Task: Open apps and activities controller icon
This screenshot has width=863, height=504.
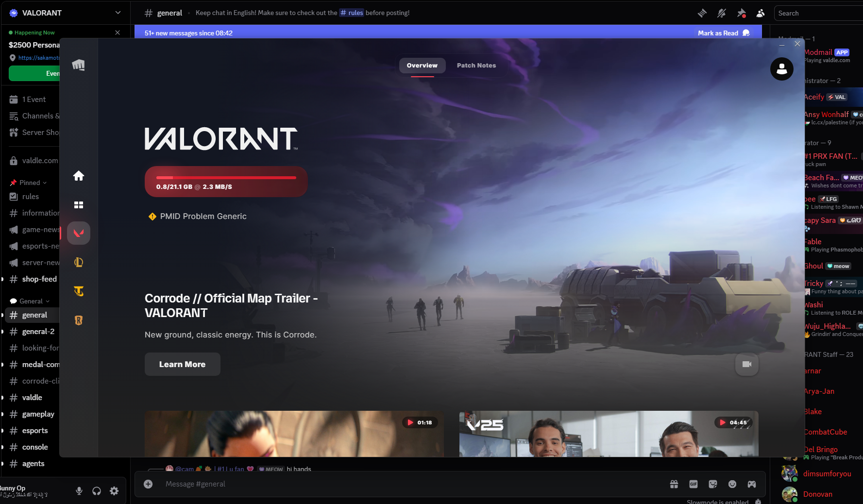Action: (752, 484)
